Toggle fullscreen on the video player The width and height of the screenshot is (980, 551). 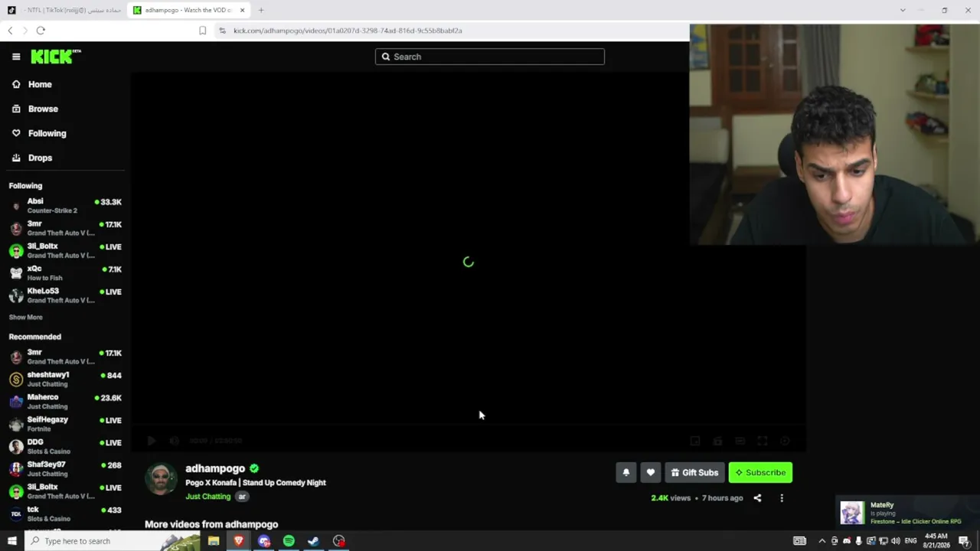click(763, 441)
